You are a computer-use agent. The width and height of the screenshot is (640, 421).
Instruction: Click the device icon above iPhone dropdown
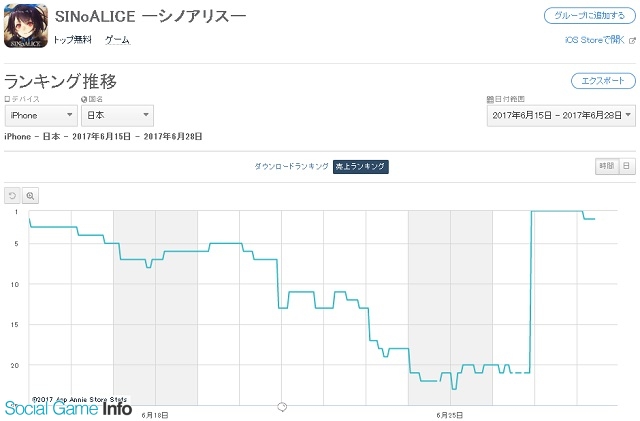pyautogui.click(x=7, y=99)
